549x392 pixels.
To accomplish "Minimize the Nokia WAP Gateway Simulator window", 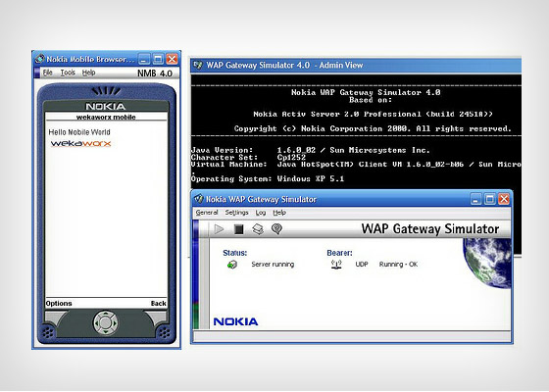I will tap(475, 199).
